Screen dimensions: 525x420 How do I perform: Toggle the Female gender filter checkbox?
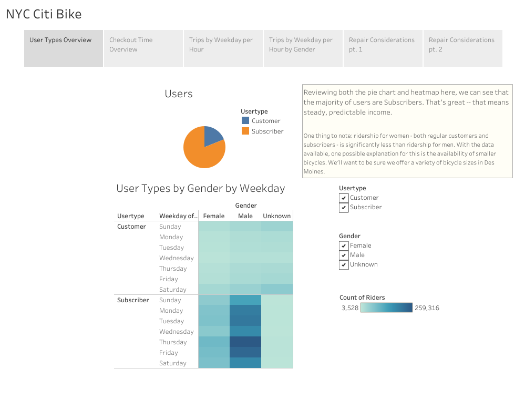click(344, 246)
